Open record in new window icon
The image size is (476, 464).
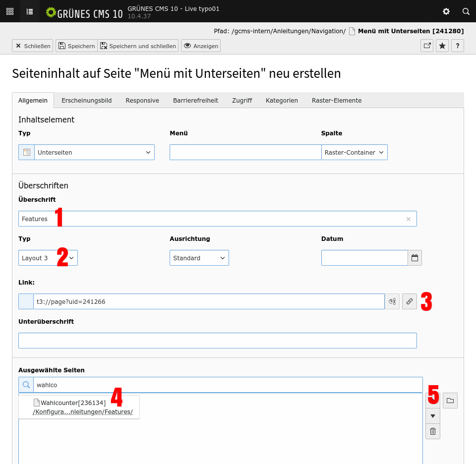[x=426, y=46]
